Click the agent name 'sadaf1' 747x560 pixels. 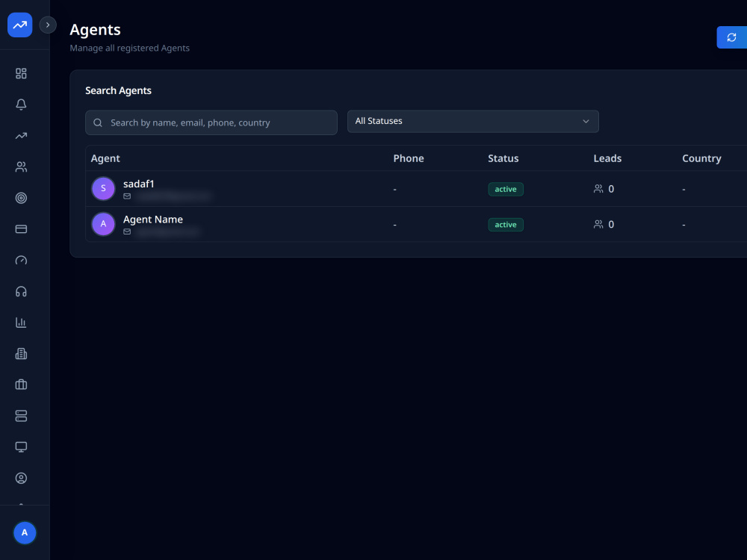coord(139,184)
